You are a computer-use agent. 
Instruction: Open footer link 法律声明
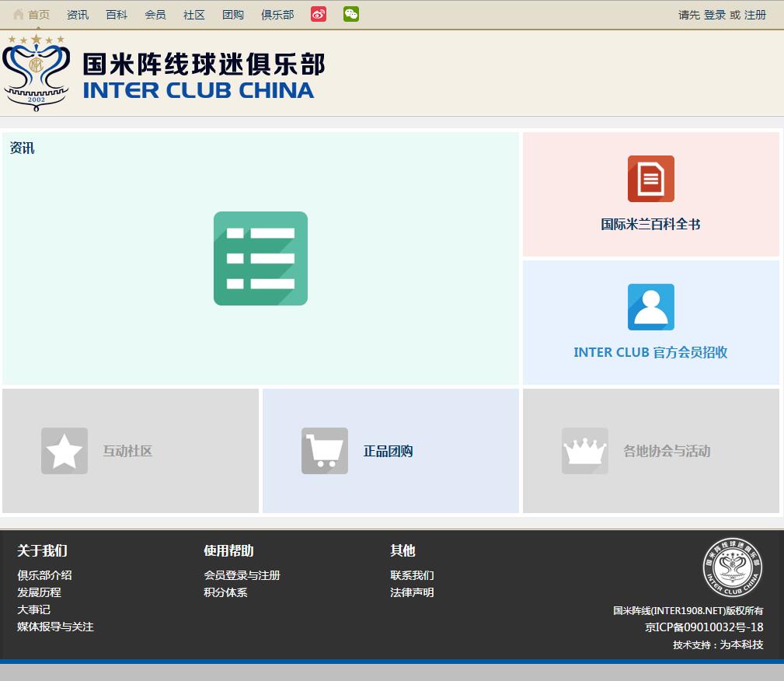click(412, 592)
